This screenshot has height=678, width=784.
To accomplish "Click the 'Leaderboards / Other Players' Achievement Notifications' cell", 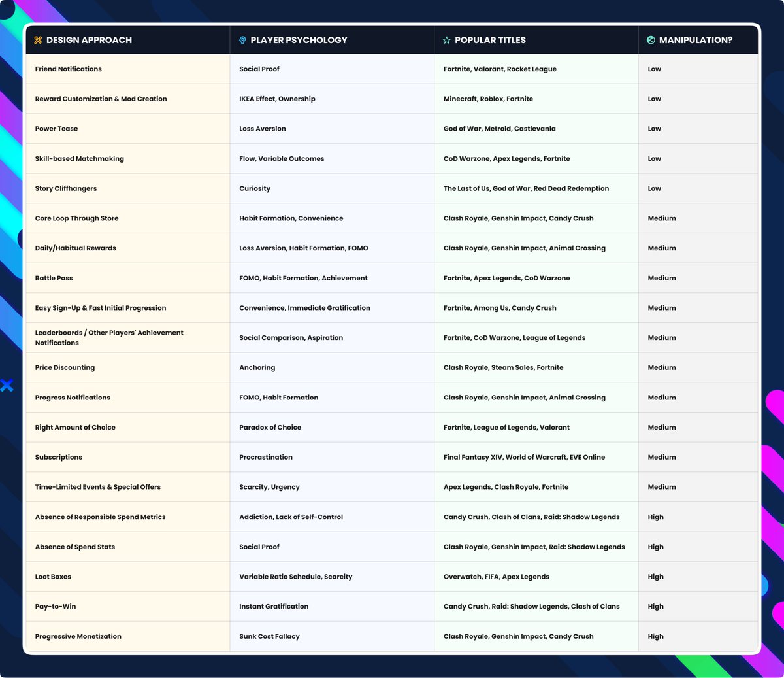I will 128,337.
